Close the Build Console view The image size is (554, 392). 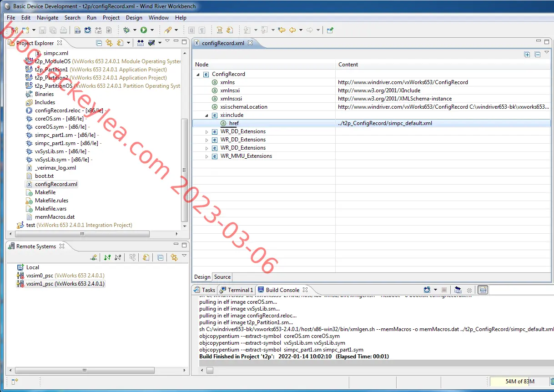point(305,290)
